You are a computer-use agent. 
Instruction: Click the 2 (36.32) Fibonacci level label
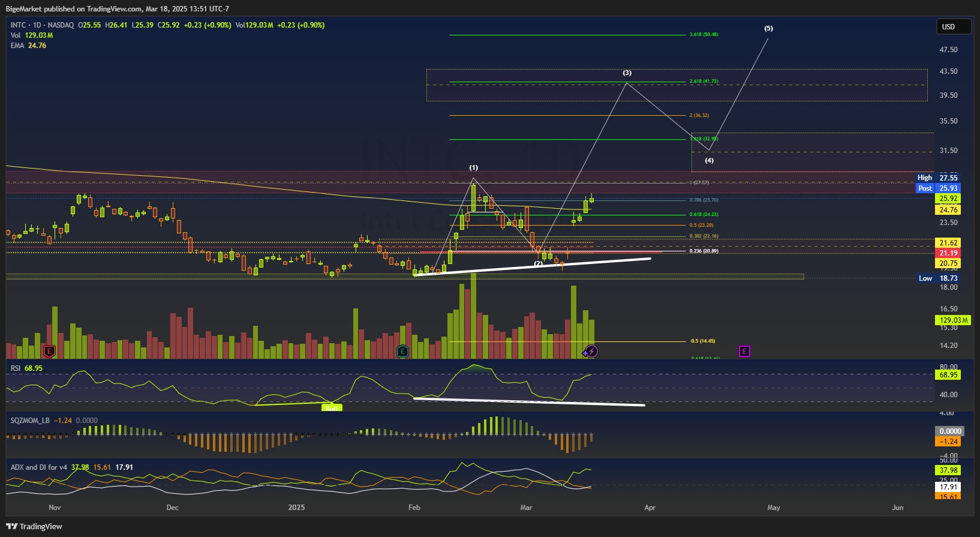(699, 116)
